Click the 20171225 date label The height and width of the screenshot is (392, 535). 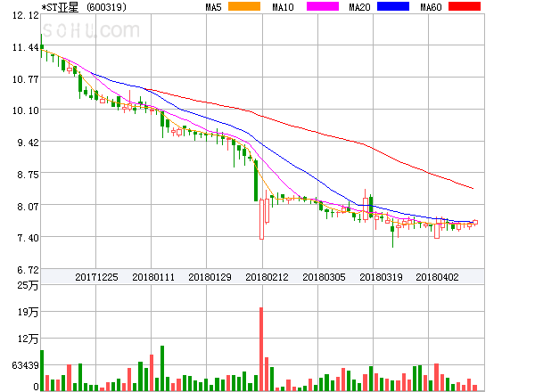coord(96,277)
